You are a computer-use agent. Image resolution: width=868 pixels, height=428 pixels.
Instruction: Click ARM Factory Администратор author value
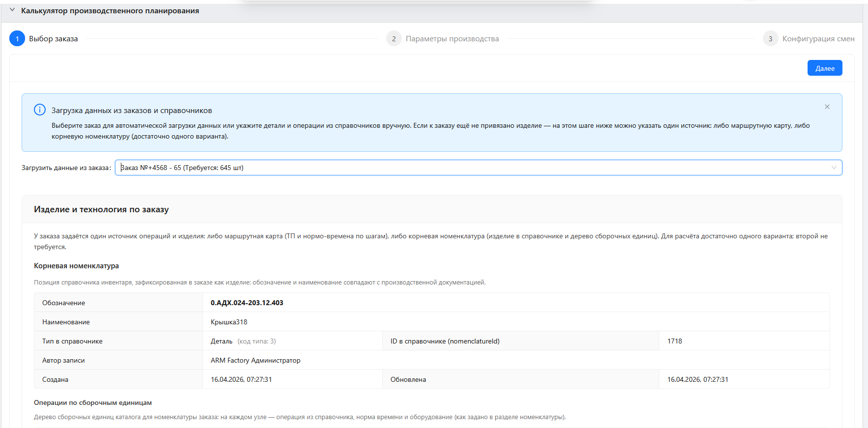point(255,360)
